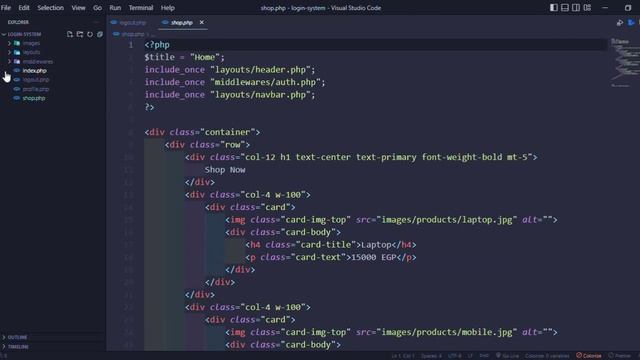This screenshot has height=360, width=640.
Task: Click the UTF-8 encoding indicator
Action: pos(454,356)
